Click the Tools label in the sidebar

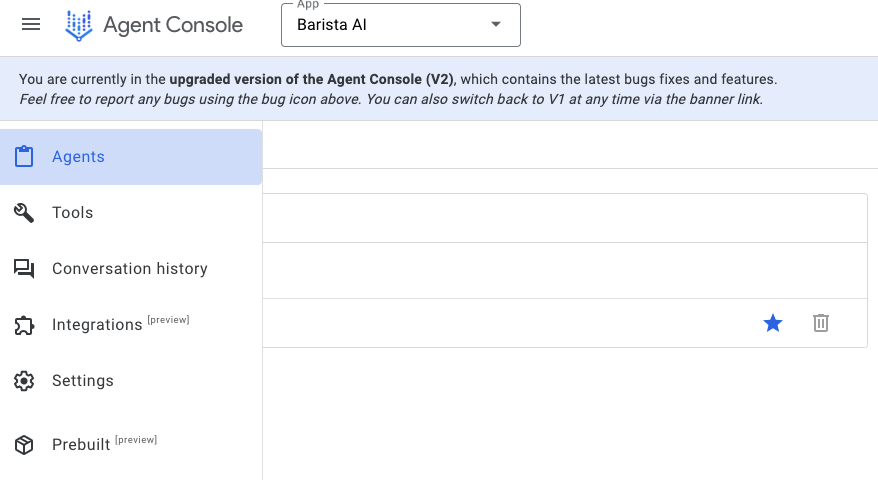point(73,213)
